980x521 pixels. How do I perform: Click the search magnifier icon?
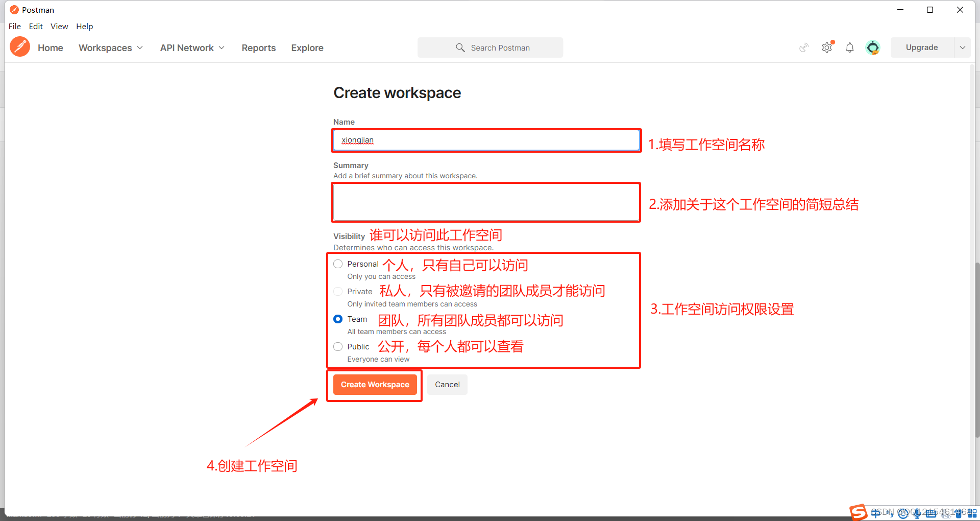click(460, 48)
